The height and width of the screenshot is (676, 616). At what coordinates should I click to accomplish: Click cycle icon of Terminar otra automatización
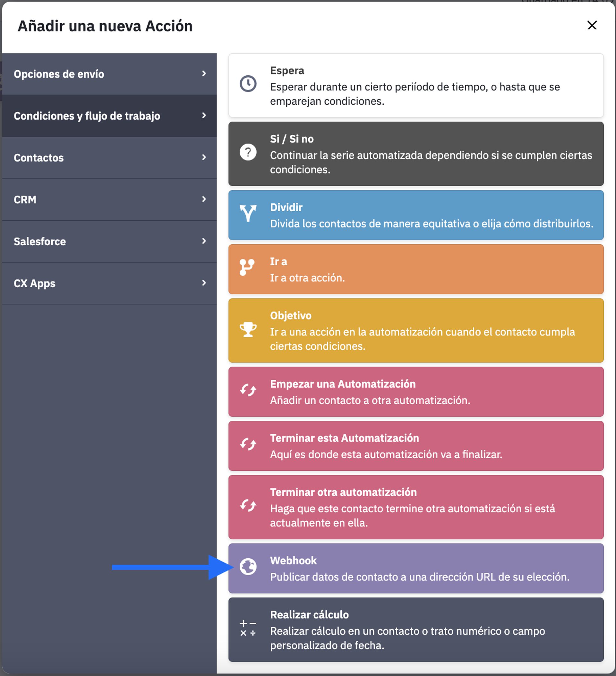pos(248,505)
